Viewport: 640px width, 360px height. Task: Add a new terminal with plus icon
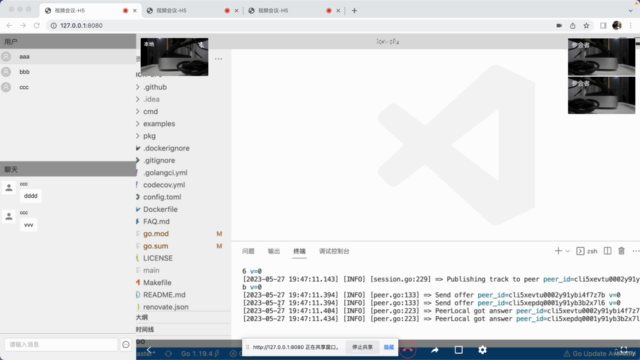click(558, 251)
